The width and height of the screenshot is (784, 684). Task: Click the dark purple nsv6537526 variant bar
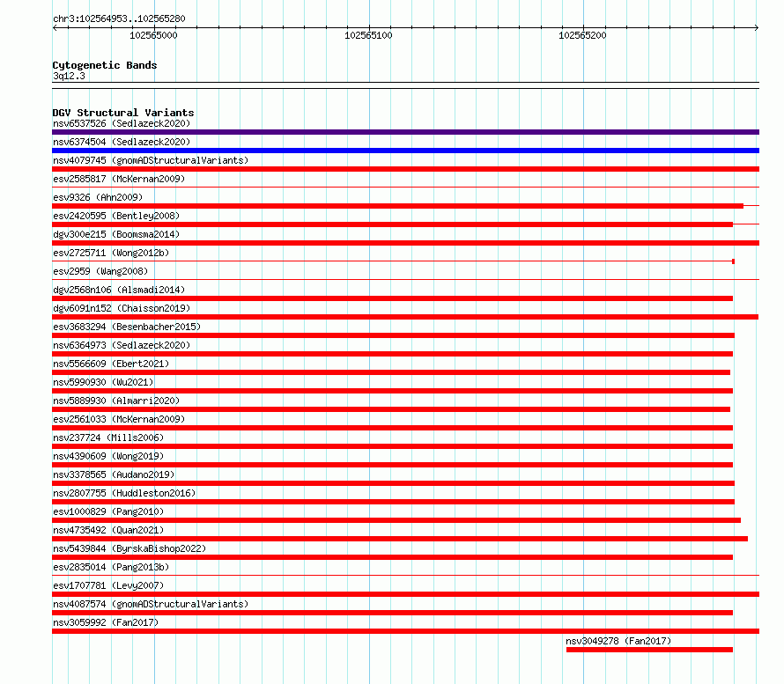[x=405, y=132]
